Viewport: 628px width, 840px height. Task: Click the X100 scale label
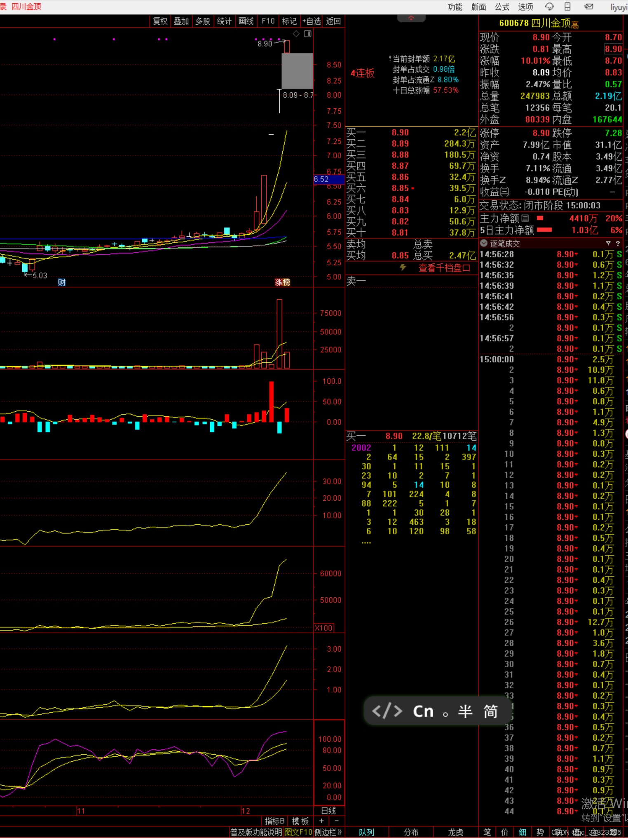[324, 628]
